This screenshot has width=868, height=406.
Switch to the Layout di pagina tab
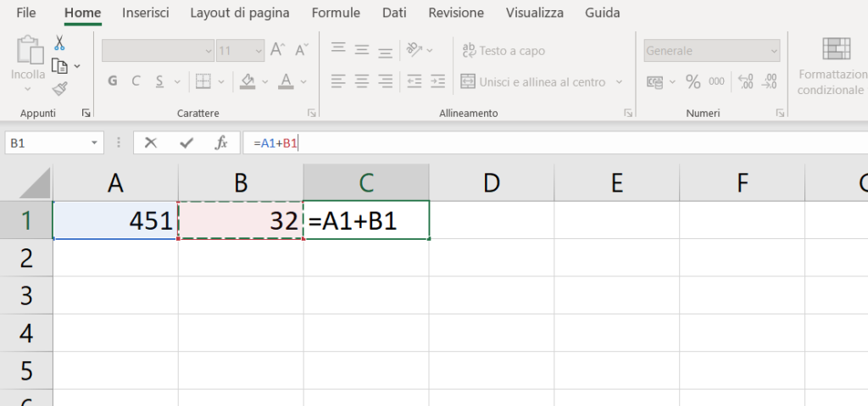click(x=240, y=13)
